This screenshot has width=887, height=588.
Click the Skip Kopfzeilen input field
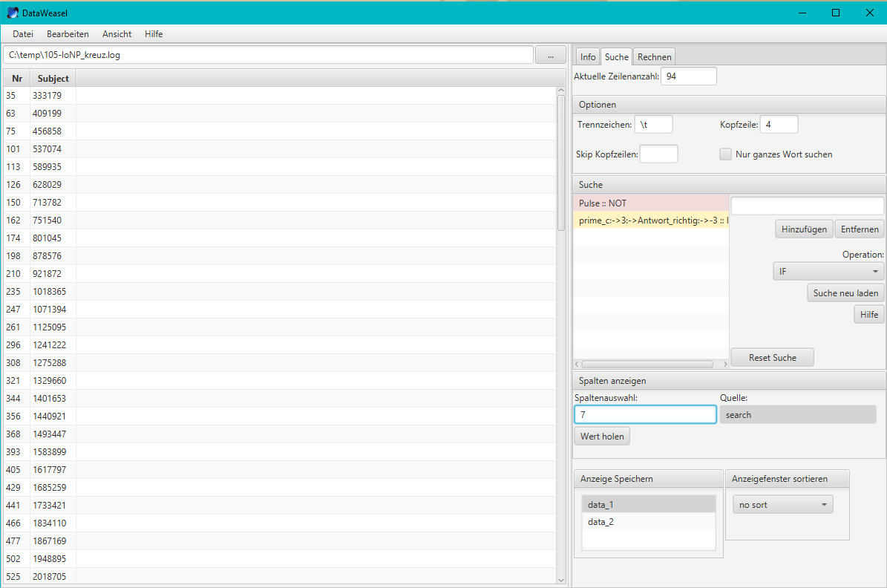pos(659,154)
